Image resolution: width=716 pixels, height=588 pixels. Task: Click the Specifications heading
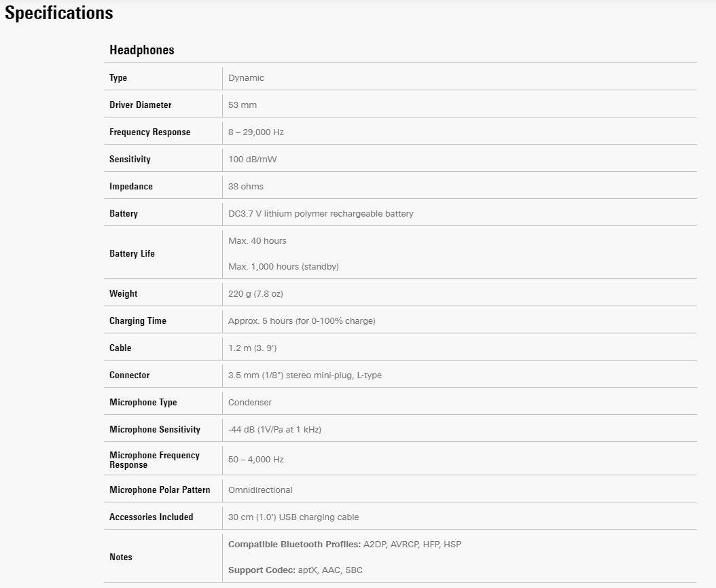point(59,13)
